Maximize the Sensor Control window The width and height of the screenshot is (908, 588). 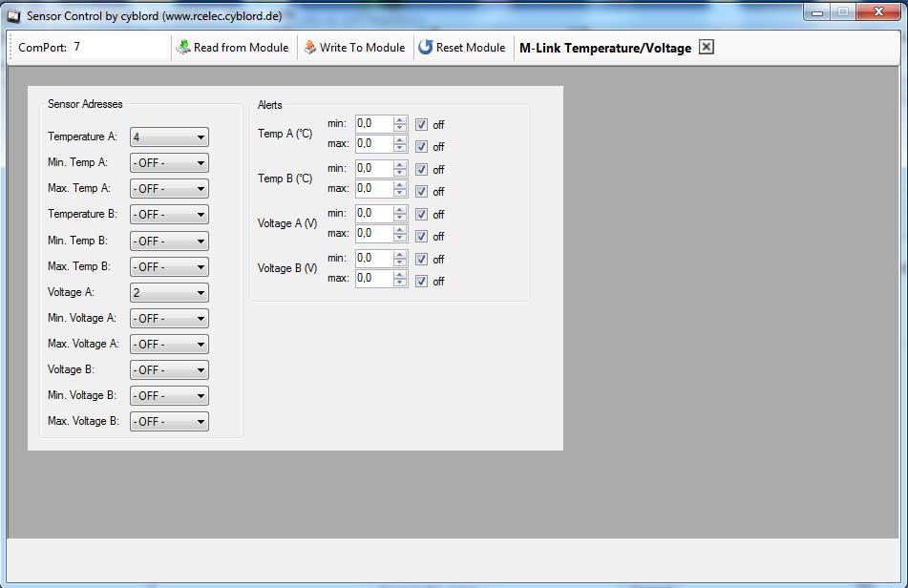[843, 12]
